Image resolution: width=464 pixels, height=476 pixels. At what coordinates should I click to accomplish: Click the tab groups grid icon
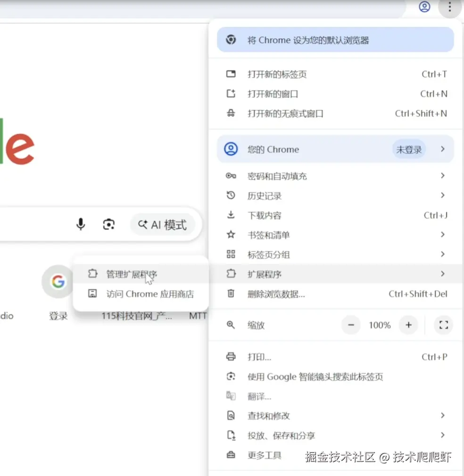(231, 254)
